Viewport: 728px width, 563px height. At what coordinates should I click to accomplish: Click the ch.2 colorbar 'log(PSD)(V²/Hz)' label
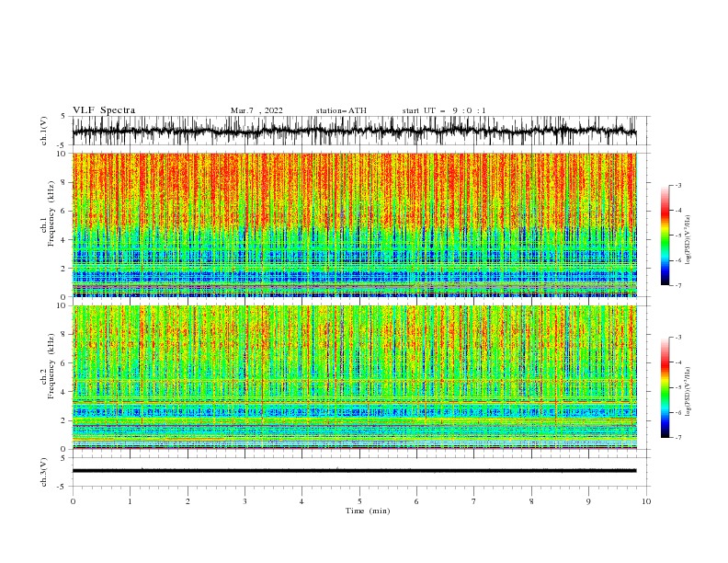pos(688,392)
